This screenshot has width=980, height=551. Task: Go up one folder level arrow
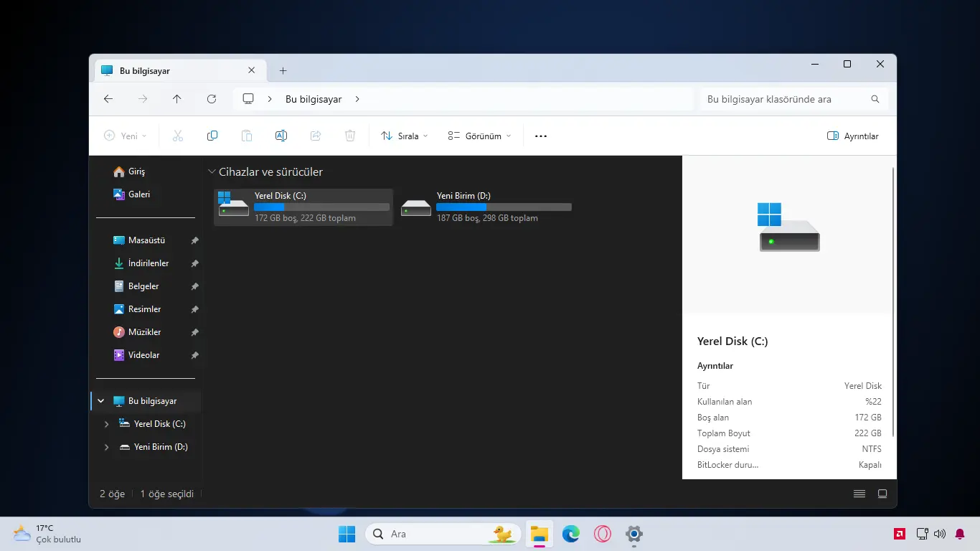[x=177, y=99]
